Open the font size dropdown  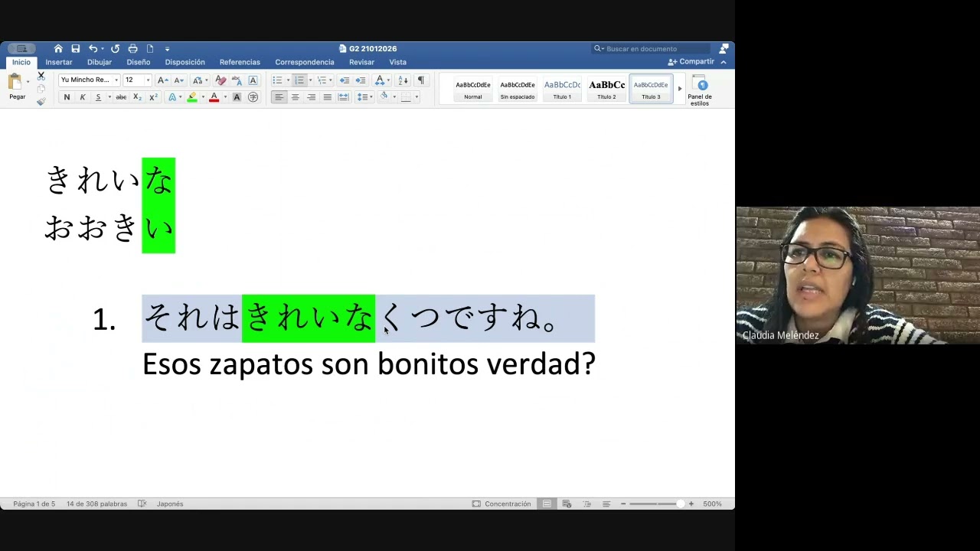[147, 80]
